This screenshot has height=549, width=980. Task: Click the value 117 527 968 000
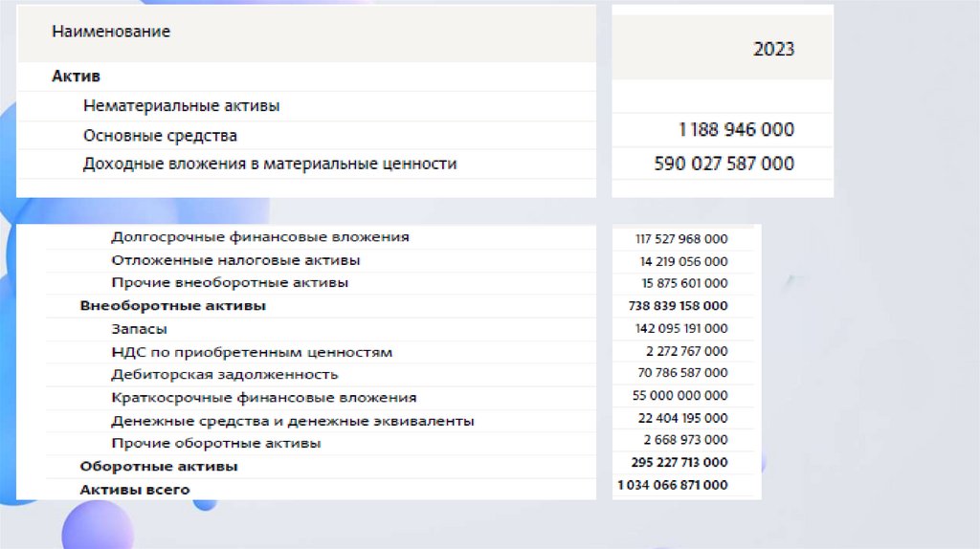click(x=681, y=238)
